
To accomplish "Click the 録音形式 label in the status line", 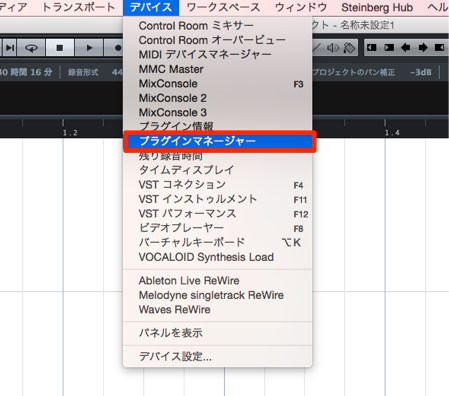I will pos(83,72).
